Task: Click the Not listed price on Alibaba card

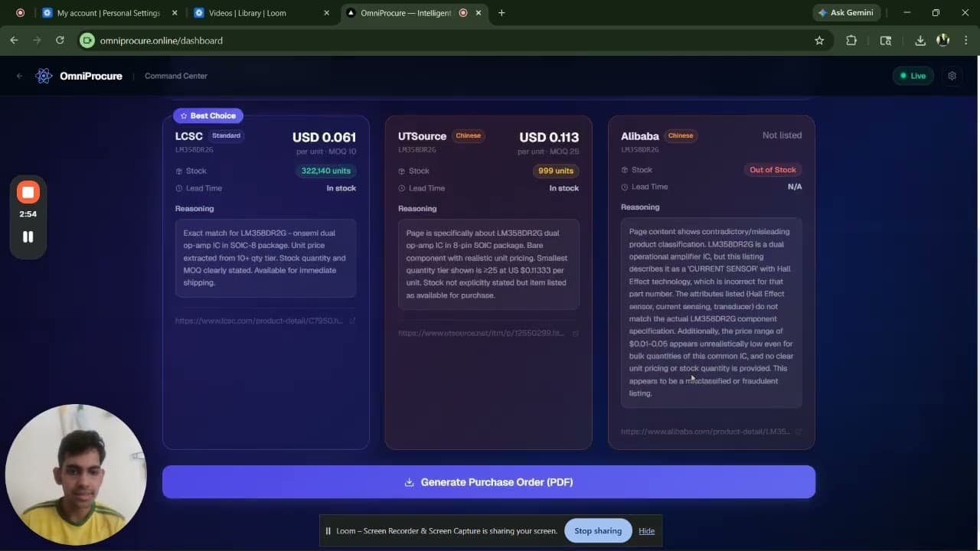Action: point(782,135)
